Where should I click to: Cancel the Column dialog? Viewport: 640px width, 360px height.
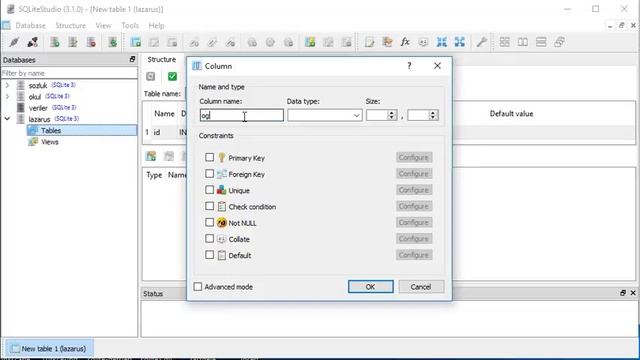point(421,287)
